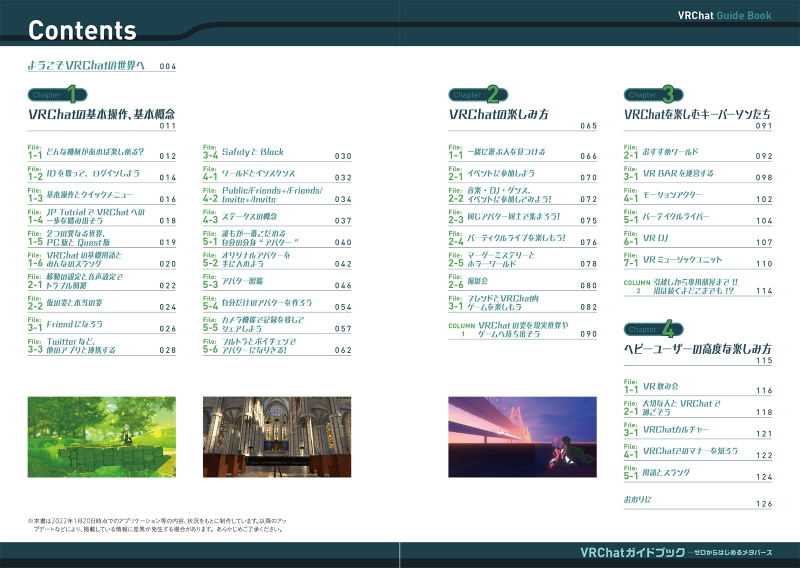Click footer title 'VRChatガイドブック'
800x568 pixels.
click(633, 552)
